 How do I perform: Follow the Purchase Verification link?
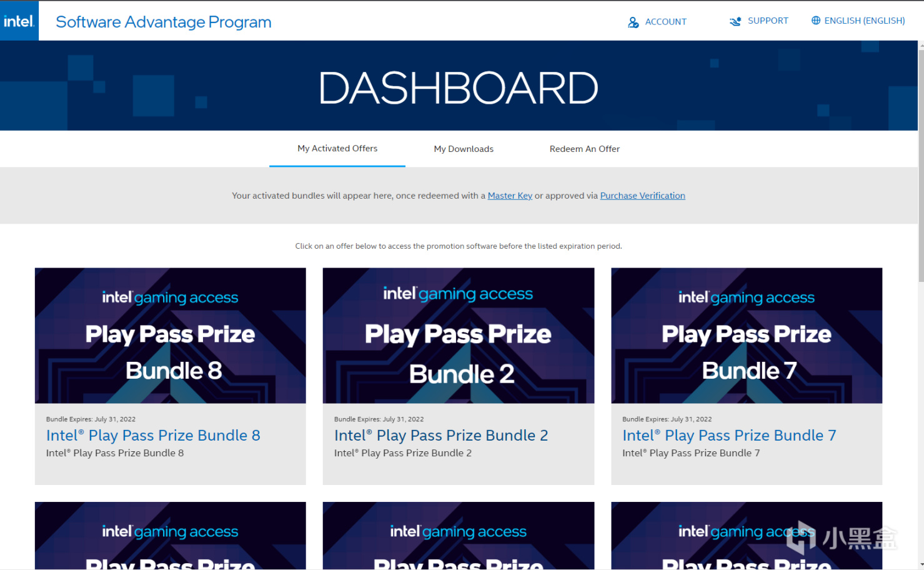(642, 196)
